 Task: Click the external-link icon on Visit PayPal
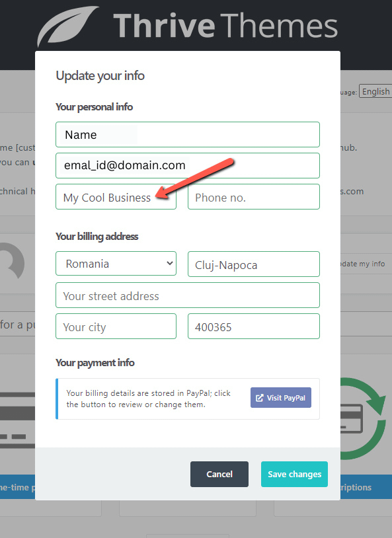(260, 398)
